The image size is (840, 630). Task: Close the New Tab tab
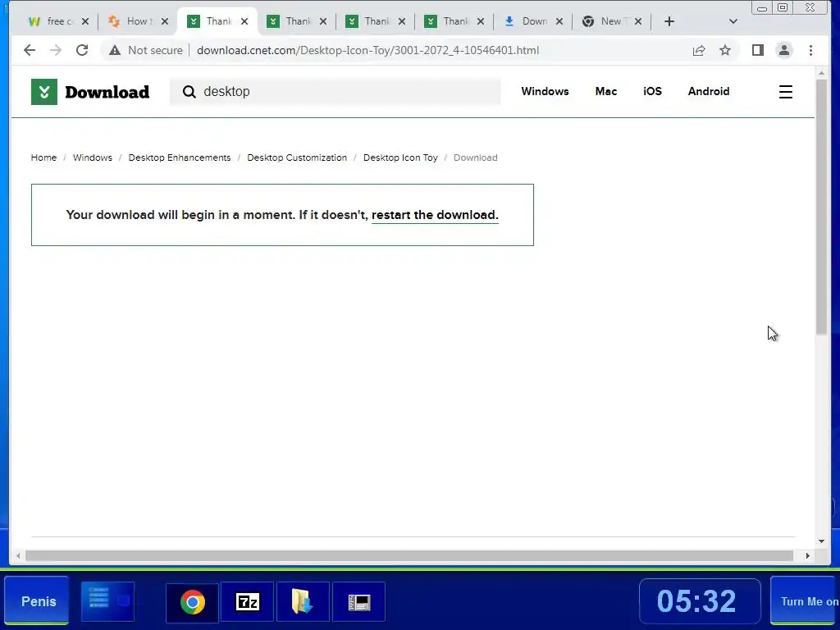(638, 21)
